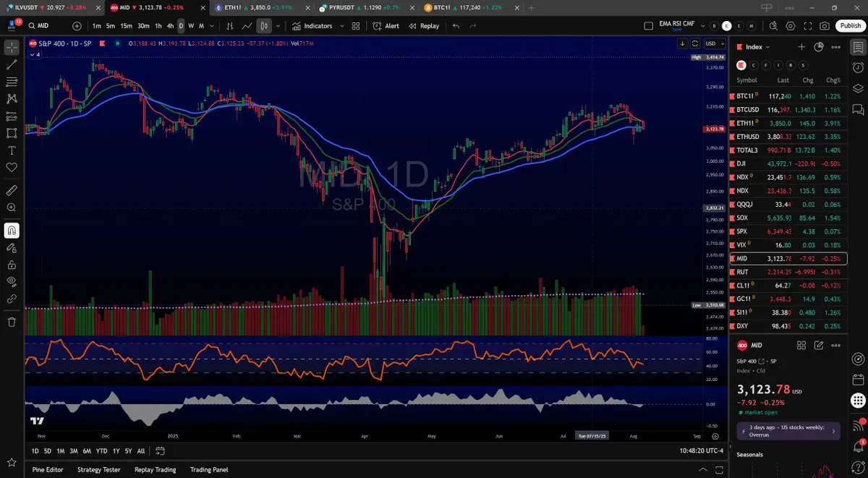Create an Alert
The width and height of the screenshot is (868, 478).
coord(386,25)
